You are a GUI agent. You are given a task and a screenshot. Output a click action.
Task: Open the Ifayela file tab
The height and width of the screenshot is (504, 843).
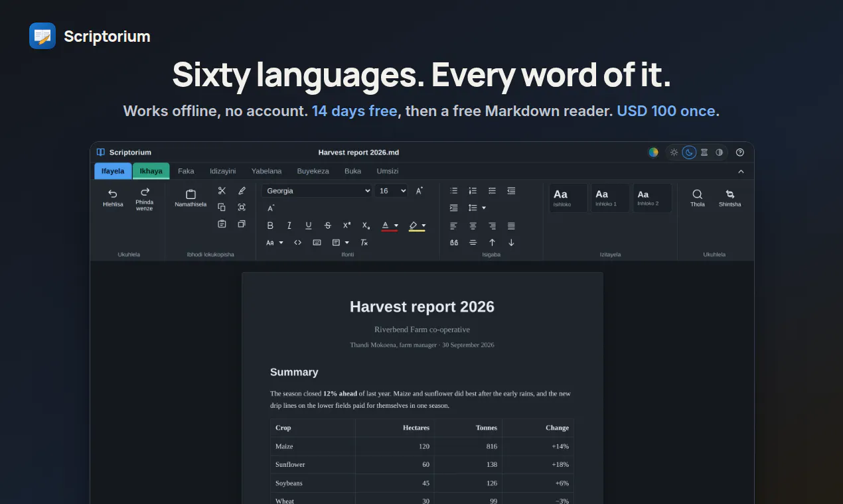coord(113,171)
